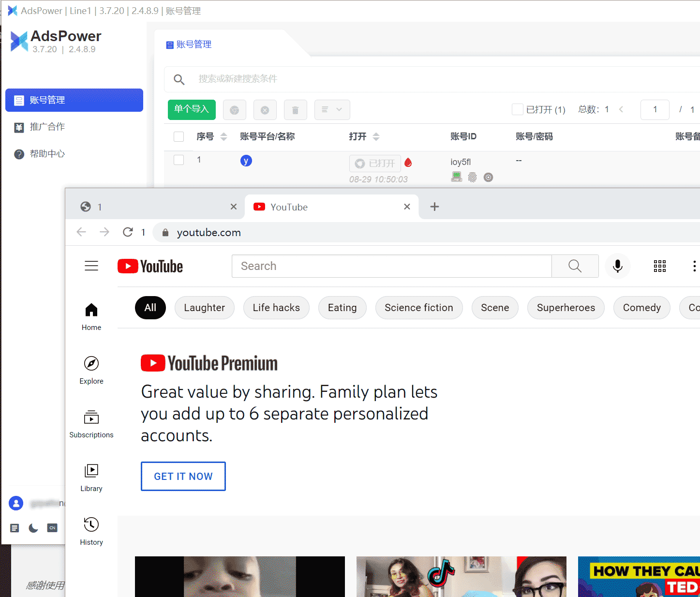700x597 pixels.
Task: Click the History icon in the sidebar
Action: click(91, 524)
